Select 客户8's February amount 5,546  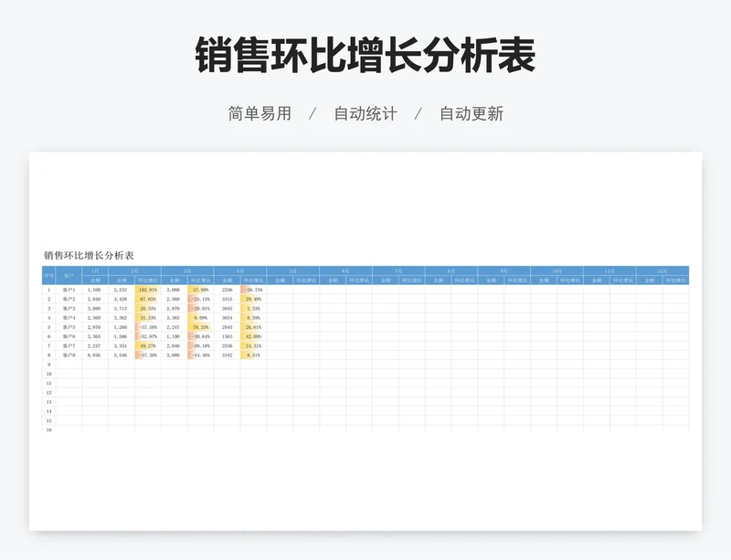click(x=122, y=354)
